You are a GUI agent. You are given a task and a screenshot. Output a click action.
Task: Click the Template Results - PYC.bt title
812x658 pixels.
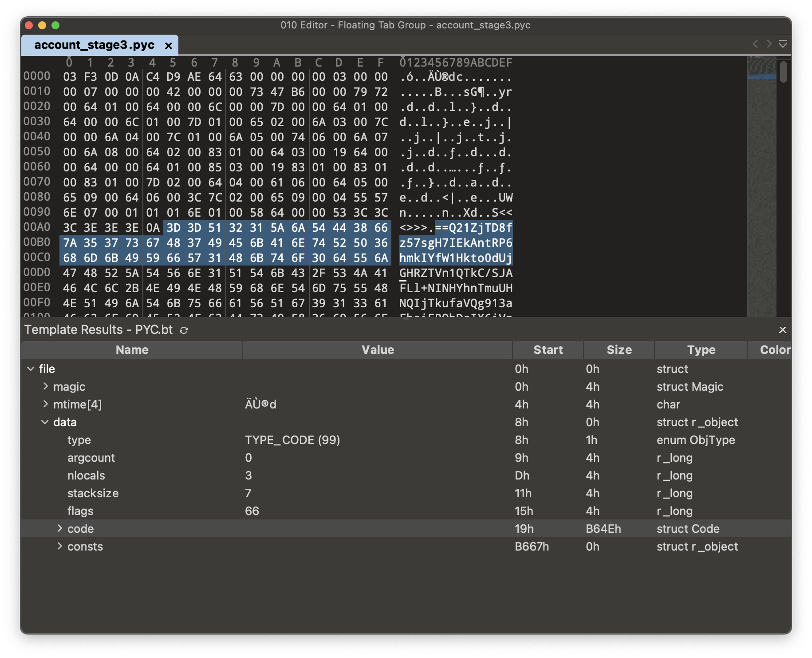(x=99, y=330)
